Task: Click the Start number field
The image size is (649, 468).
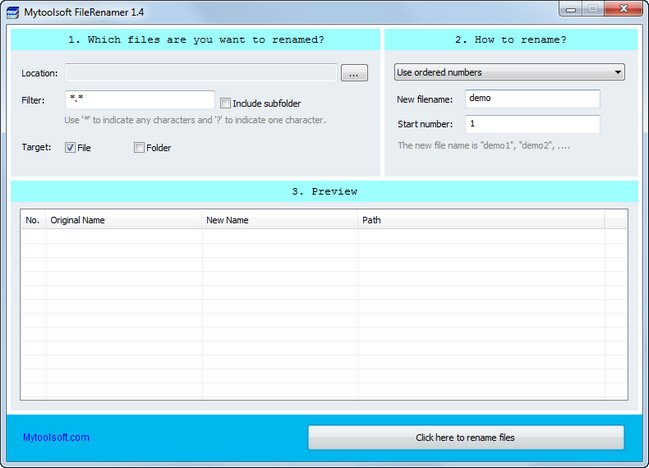Action: [x=532, y=124]
